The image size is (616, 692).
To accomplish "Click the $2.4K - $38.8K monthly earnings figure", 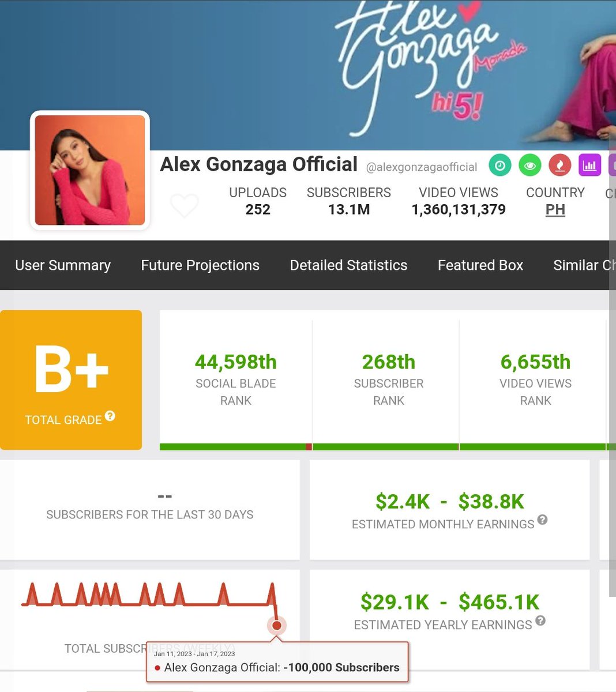I will pos(450,502).
